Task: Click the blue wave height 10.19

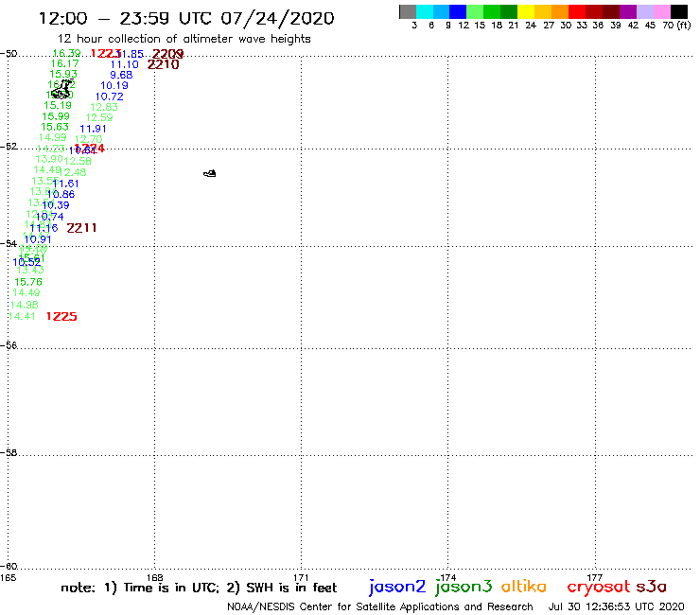Action: (x=114, y=86)
